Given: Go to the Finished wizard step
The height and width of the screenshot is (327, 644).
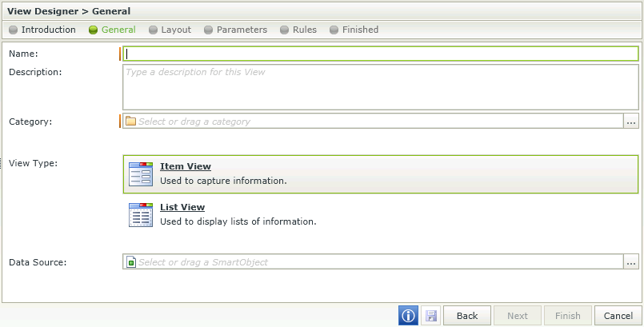Looking at the screenshot, I should 354,30.
